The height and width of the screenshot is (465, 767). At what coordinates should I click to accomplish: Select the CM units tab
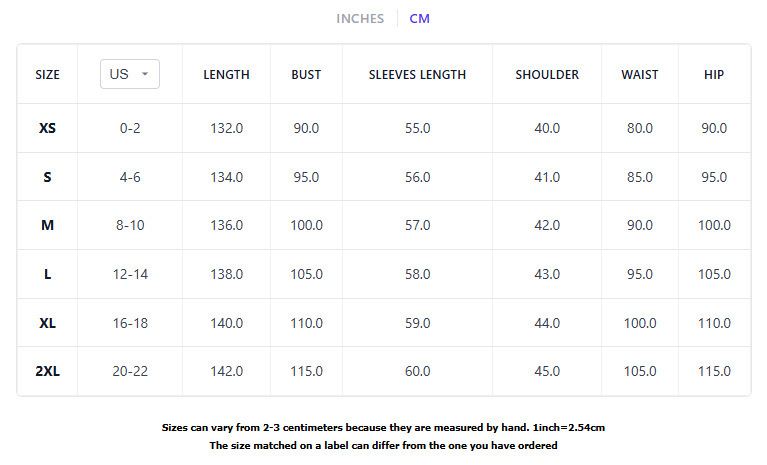click(419, 19)
